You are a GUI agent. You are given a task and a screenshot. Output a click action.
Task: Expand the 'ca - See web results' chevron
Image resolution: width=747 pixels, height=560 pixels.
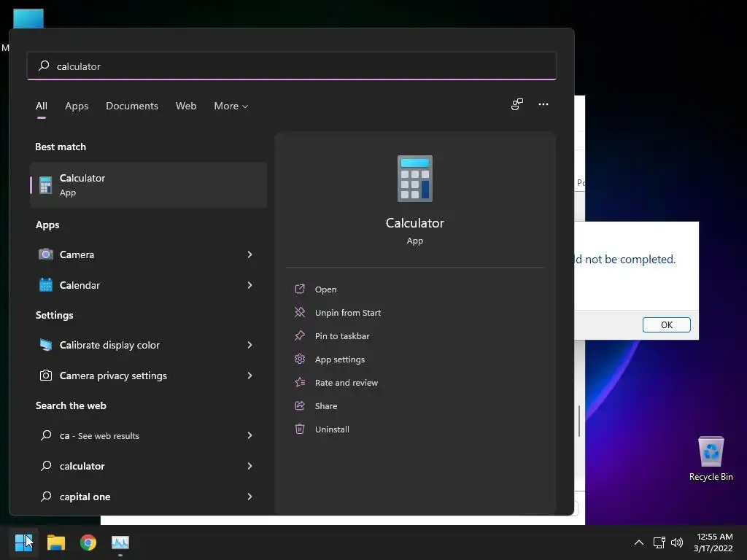249,435
